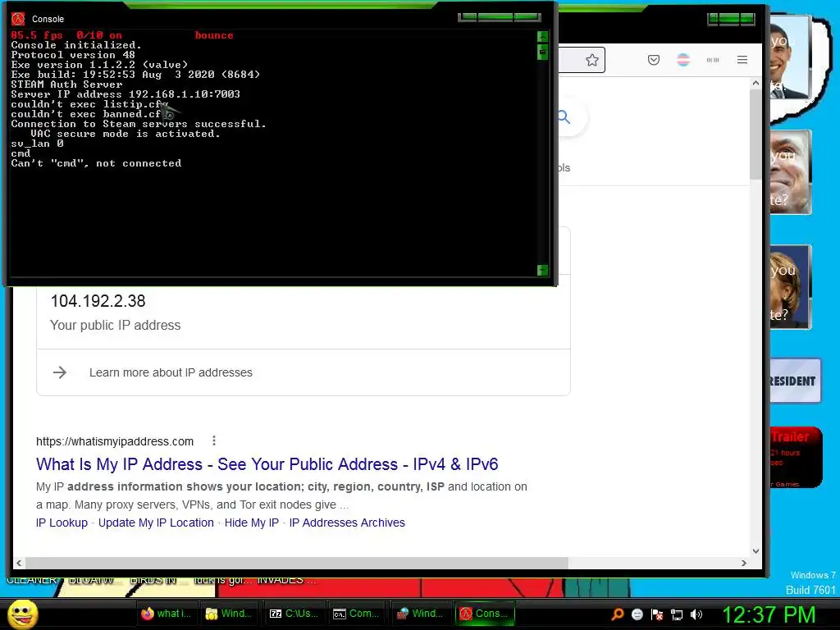
Task: Click the "Can't "cmd", not connected" console line
Action: [x=96, y=163]
